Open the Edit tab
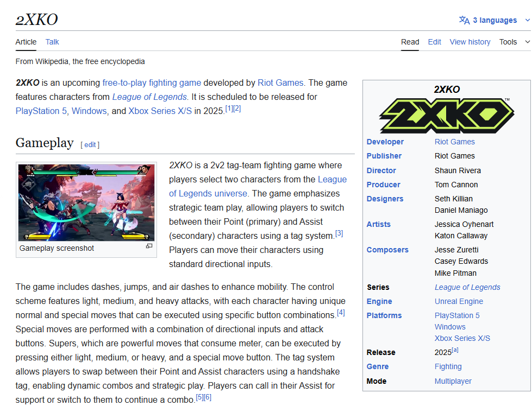Viewport: 532px width, 412px height. pos(434,42)
